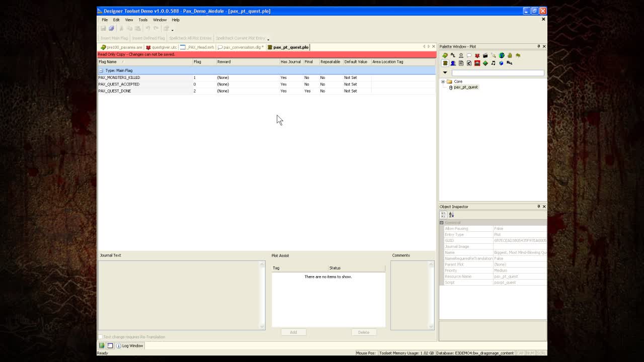Click the Save icon in the toolbar

[104, 28]
